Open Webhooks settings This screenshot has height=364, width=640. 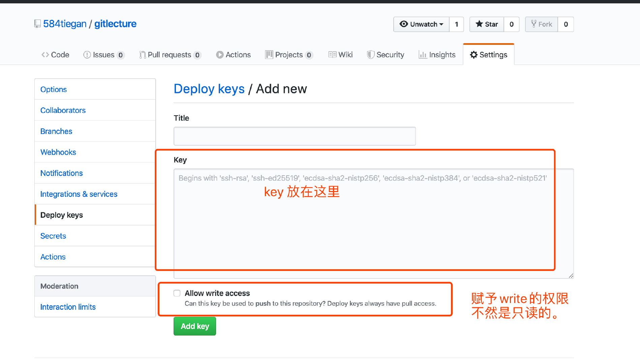coord(95,152)
